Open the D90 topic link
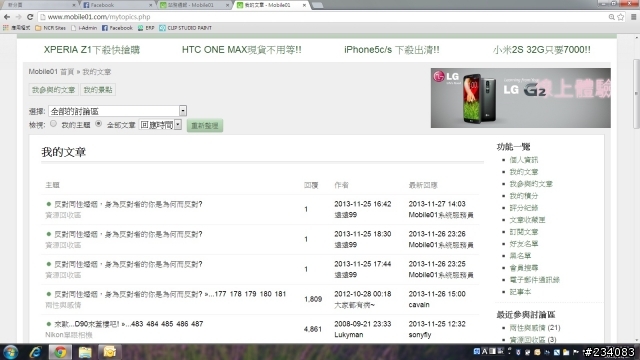640x360 pixels. click(x=87, y=324)
